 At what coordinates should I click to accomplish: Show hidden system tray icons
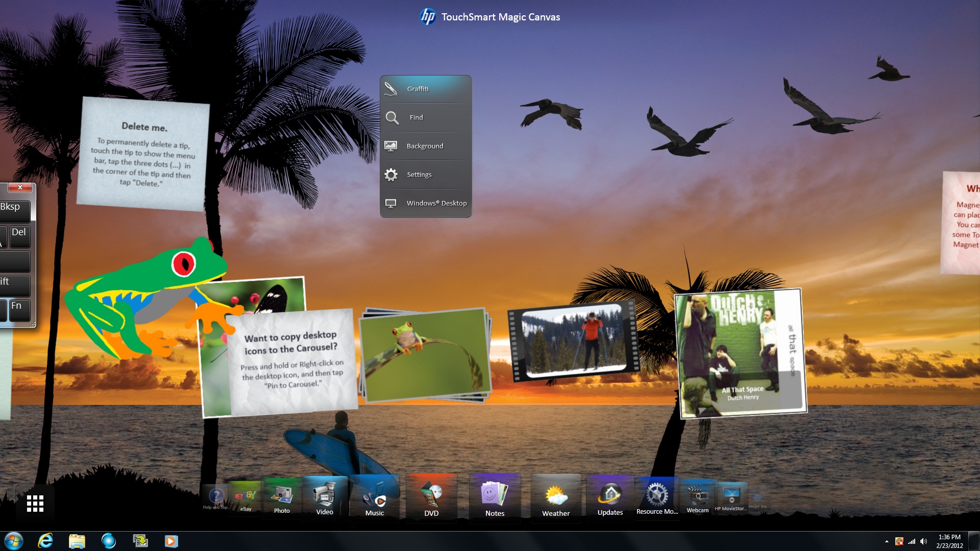(887, 541)
